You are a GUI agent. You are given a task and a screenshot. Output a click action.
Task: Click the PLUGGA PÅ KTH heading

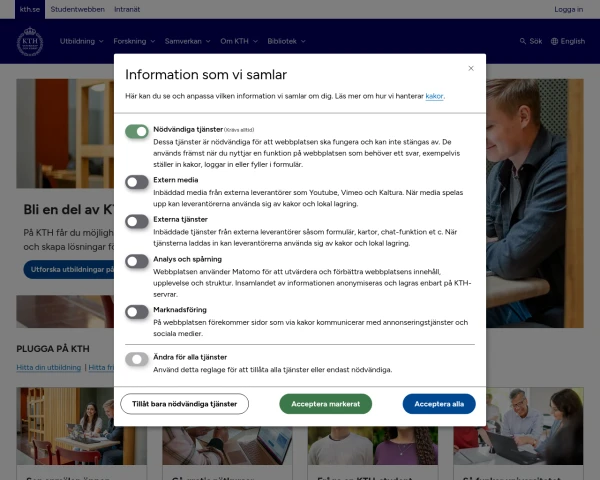point(53,349)
